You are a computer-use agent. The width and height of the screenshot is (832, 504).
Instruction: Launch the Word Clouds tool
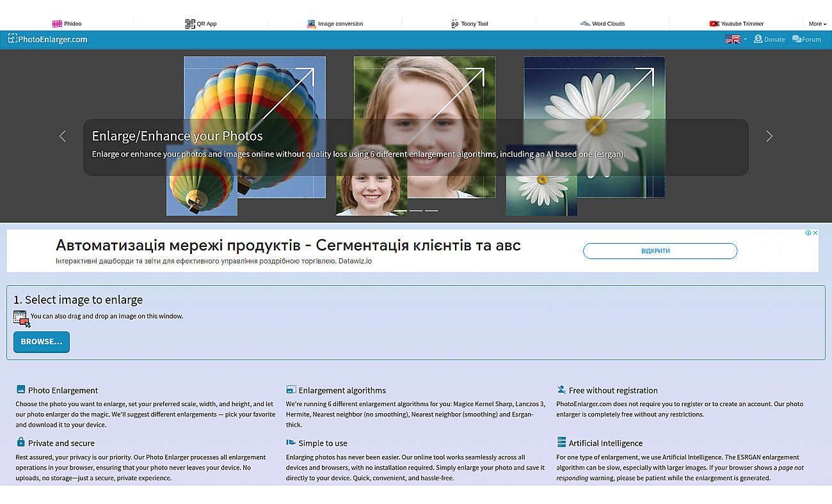click(x=603, y=24)
